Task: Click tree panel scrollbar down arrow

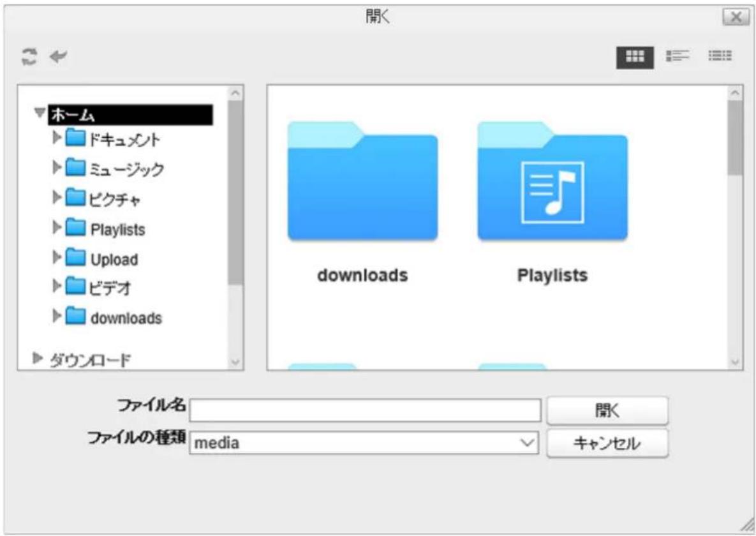Action: [236, 362]
